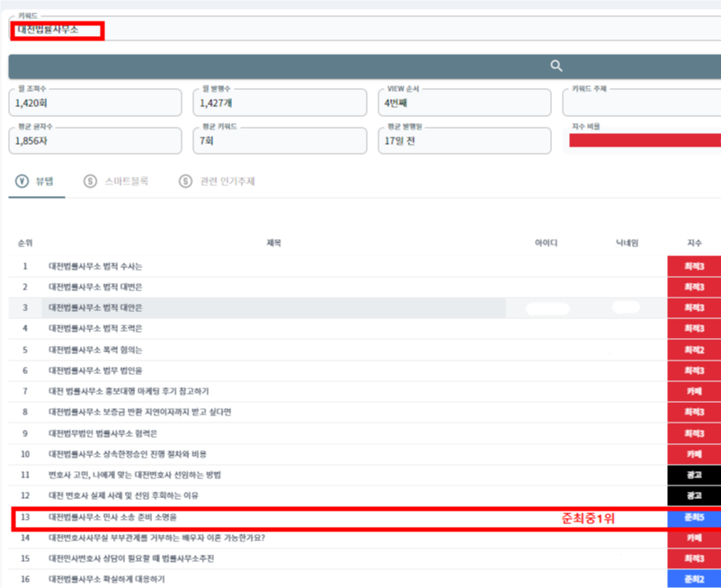Click the 준최2 badge in row 16
This screenshot has width=721, height=588.
click(693, 579)
